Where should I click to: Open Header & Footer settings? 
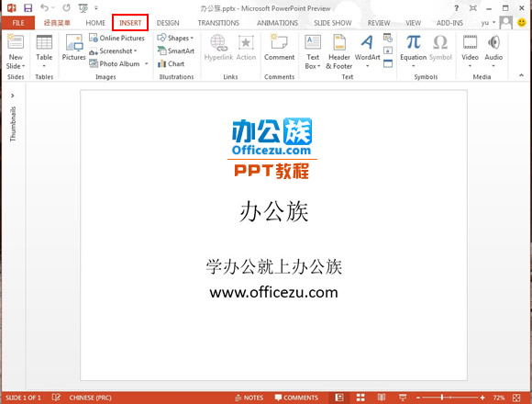click(339, 52)
